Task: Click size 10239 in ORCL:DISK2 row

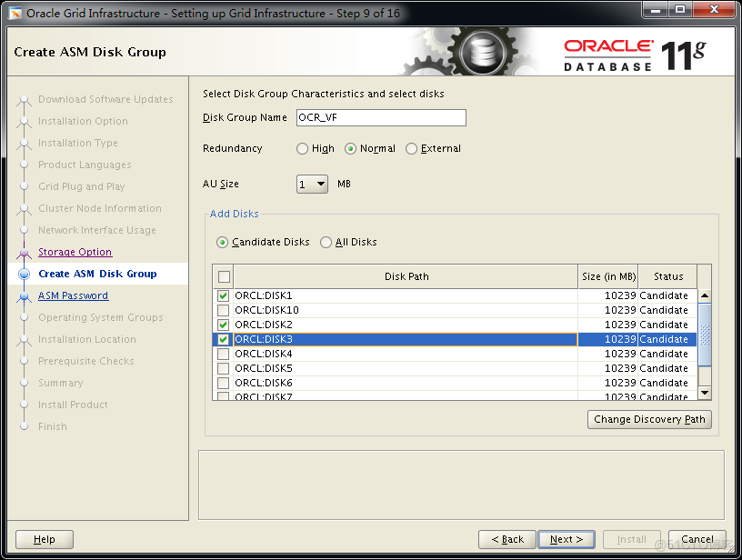Action: point(620,325)
